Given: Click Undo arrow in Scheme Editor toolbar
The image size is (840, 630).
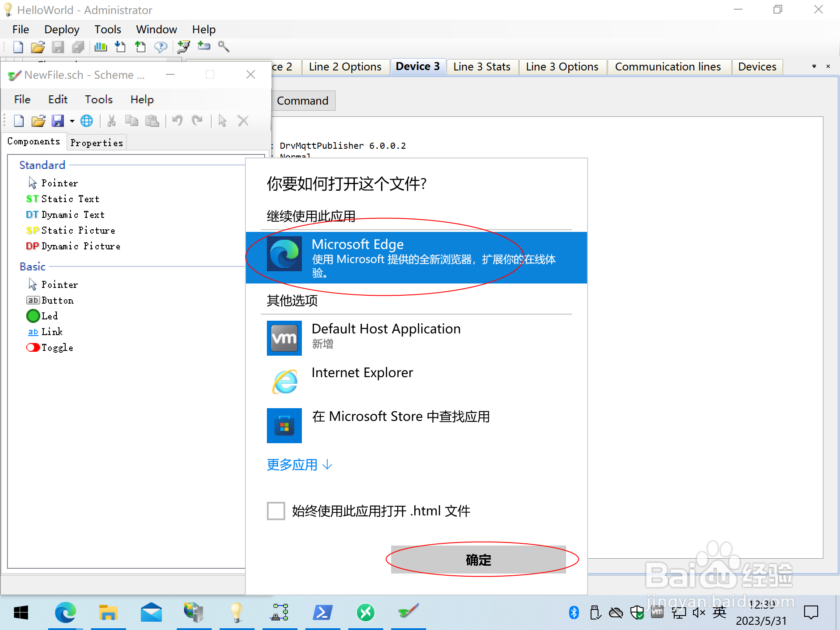Looking at the screenshot, I should click(x=177, y=121).
